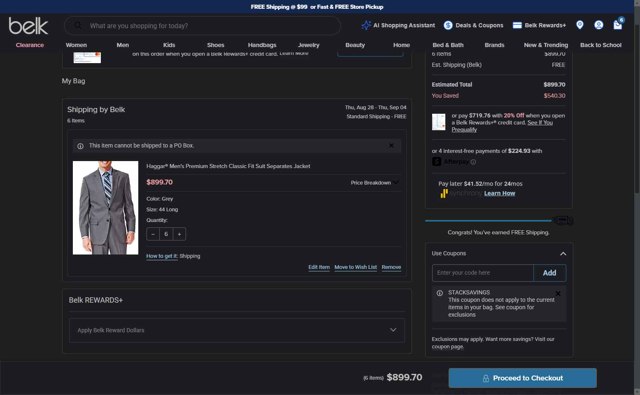Screen dimensions: 640x395
Task: Open the Jewelry menu
Action: pyautogui.click(x=309, y=45)
